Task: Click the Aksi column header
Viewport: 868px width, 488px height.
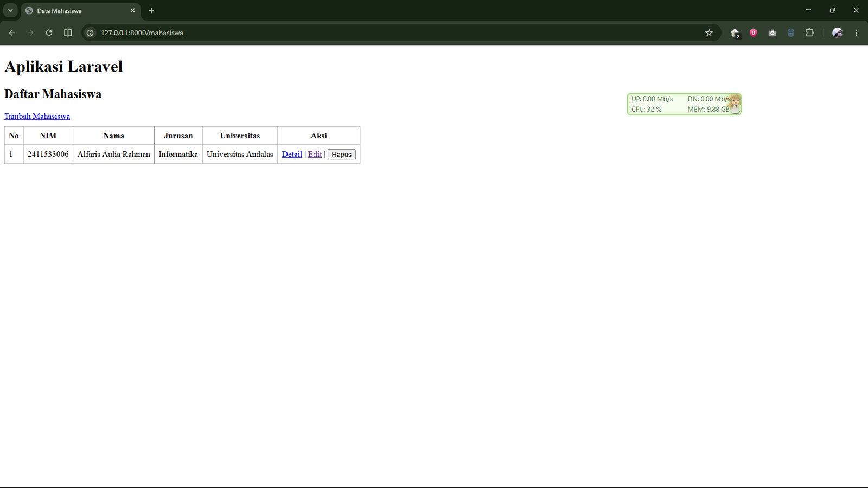Action: point(319,136)
